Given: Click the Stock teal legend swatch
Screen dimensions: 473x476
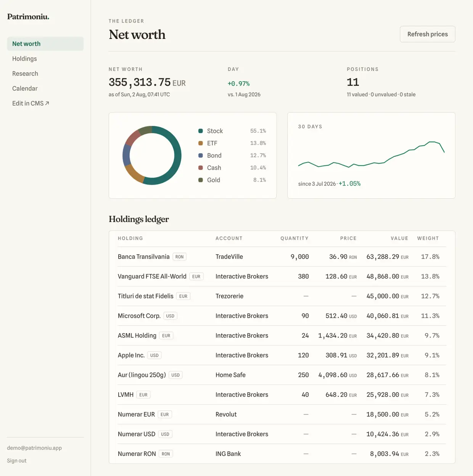Looking at the screenshot, I should click(201, 131).
